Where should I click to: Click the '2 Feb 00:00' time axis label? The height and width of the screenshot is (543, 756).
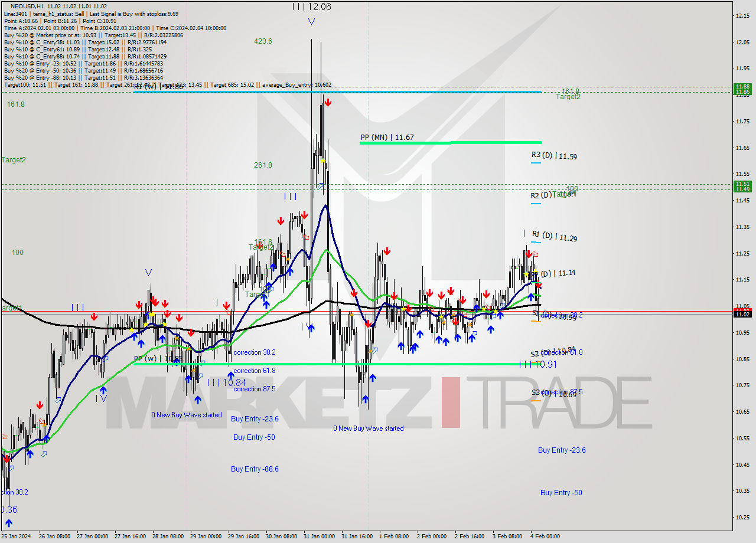431,537
